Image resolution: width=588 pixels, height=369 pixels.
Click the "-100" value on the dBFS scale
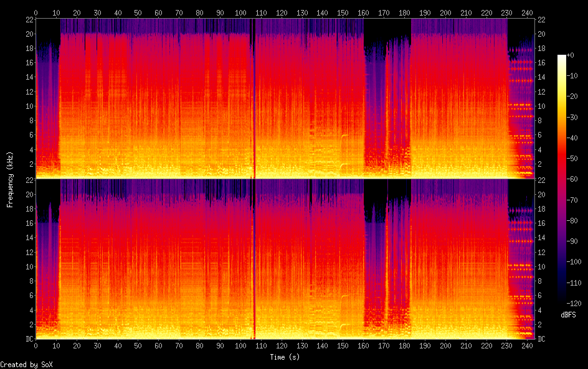[574, 262]
